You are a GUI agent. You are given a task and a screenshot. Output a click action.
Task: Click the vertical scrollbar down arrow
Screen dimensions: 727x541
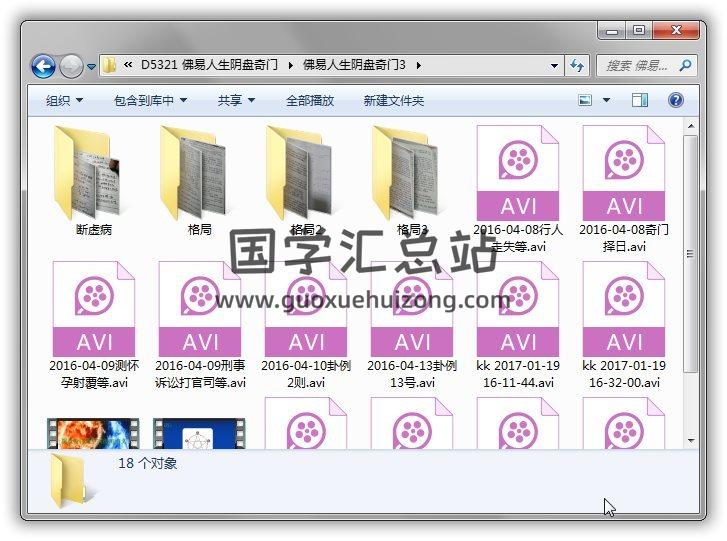point(690,439)
